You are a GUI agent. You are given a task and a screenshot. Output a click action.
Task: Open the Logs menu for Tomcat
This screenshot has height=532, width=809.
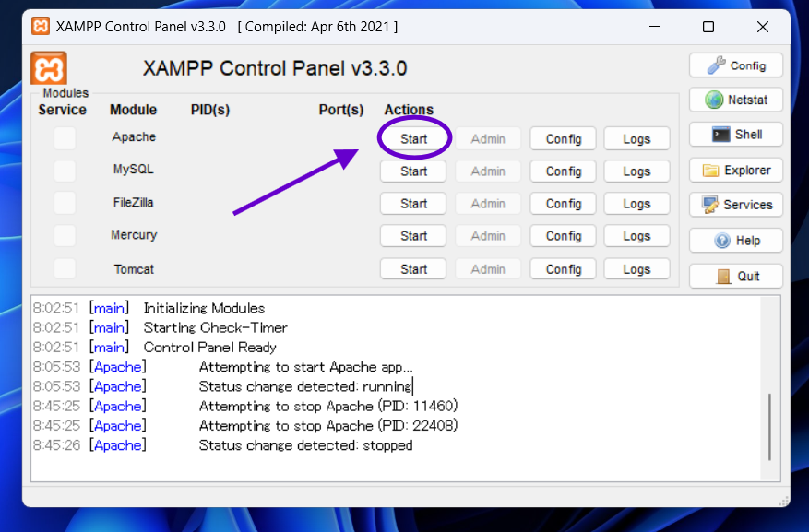tap(636, 269)
